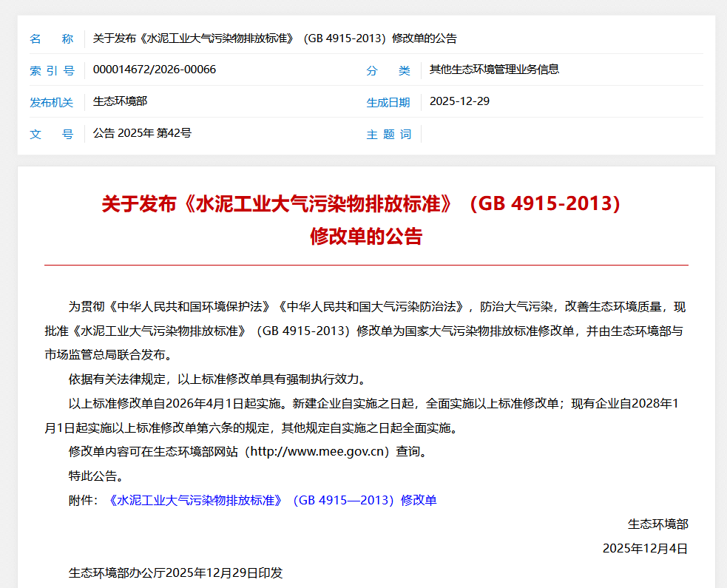727x588 pixels.
Task: Select the 索引号 field label
Action: point(52,70)
